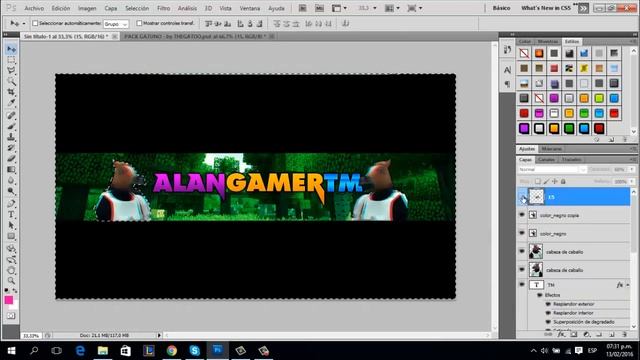This screenshot has height=360, width=640.
Task: Hide Resplandor interior effect
Action: click(x=548, y=313)
